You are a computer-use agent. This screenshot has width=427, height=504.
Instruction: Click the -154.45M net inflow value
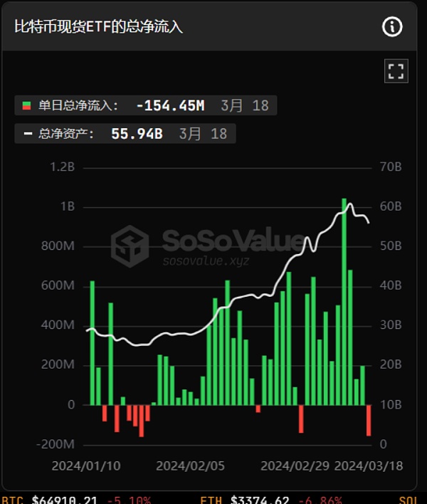pyautogui.click(x=171, y=105)
